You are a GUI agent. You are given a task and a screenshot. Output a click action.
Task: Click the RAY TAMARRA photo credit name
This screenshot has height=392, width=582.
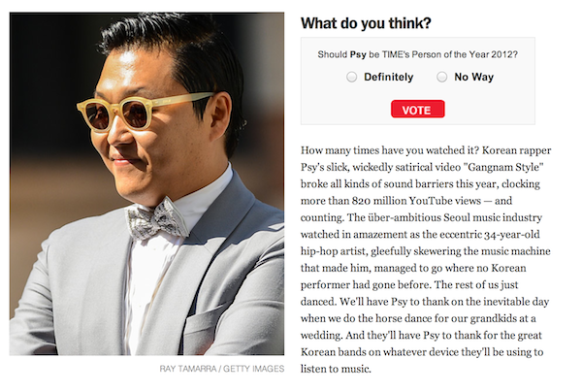click(x=188, y=369)
